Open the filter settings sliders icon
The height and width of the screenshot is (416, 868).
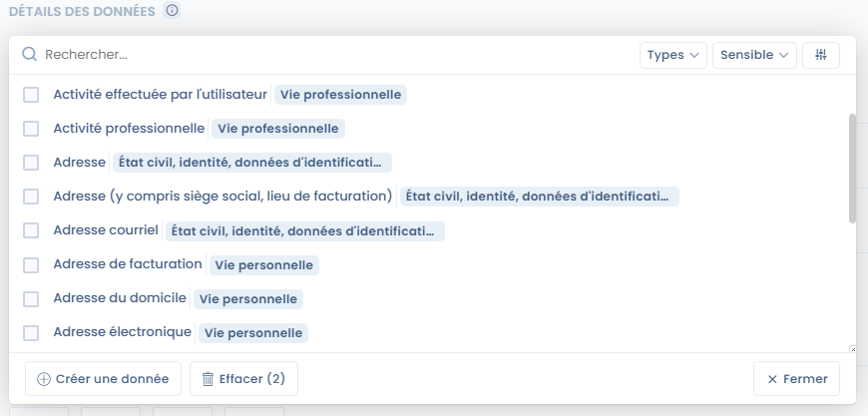coord(821,55)
